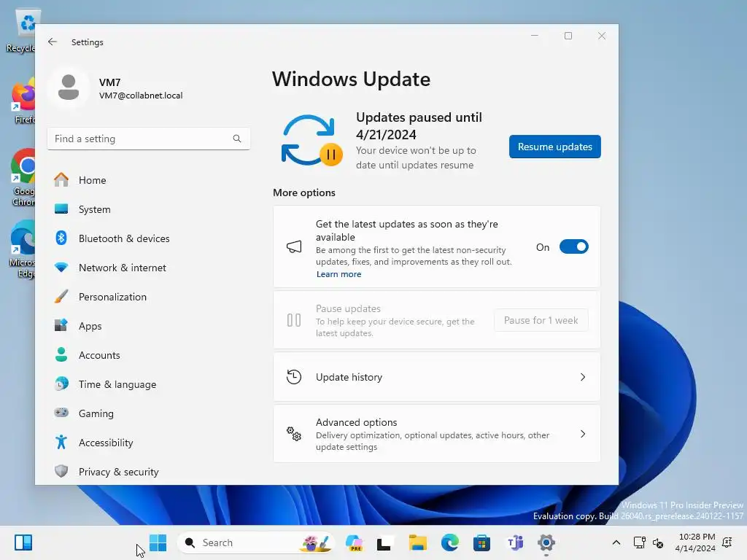Open System settings category
Screen dimensions: 747x560
[x=149, y=209]
